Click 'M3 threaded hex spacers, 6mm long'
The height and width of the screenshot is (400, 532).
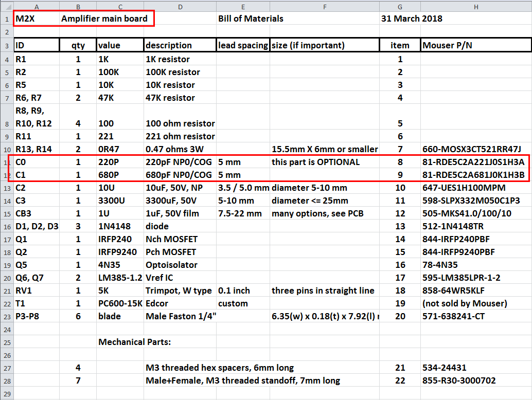[x=220, y=368]
